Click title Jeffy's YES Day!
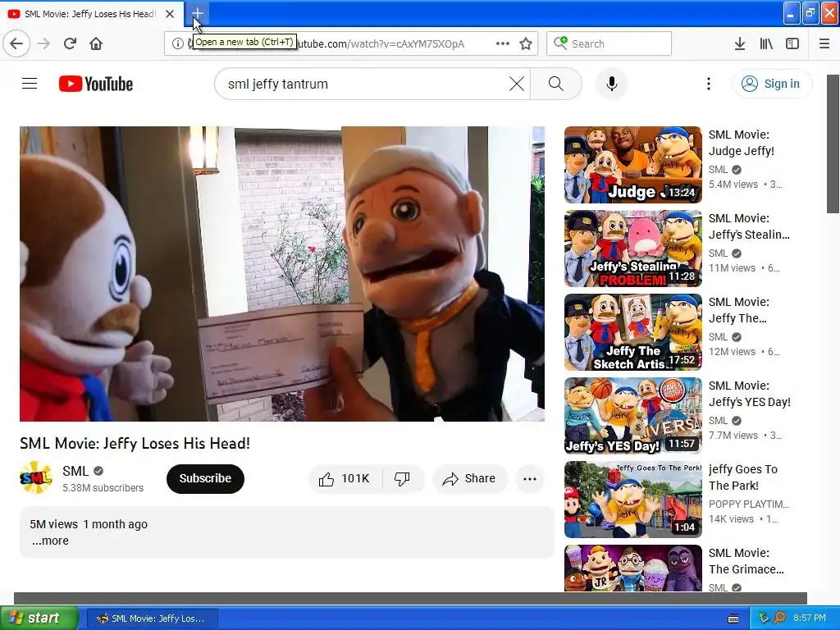The height and width of the screenshot is (630, 840). [x=750, y=394]
